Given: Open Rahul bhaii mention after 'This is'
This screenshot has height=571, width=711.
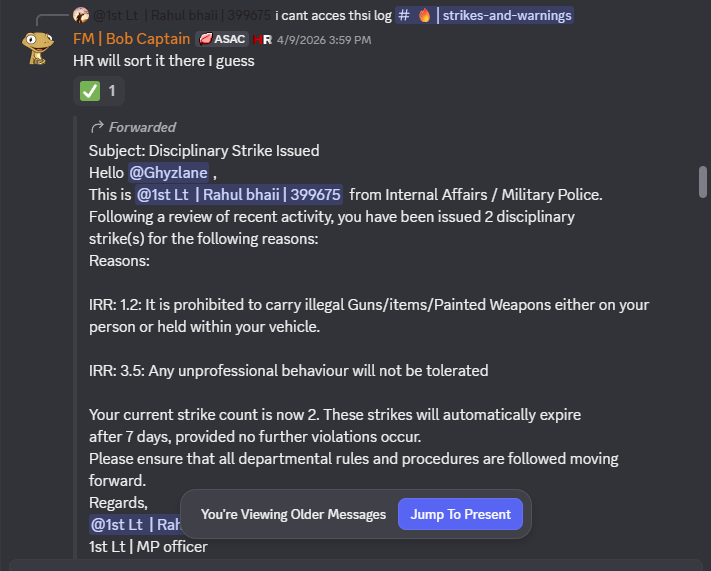Looking at the screenshot, I should click(239, 195).
